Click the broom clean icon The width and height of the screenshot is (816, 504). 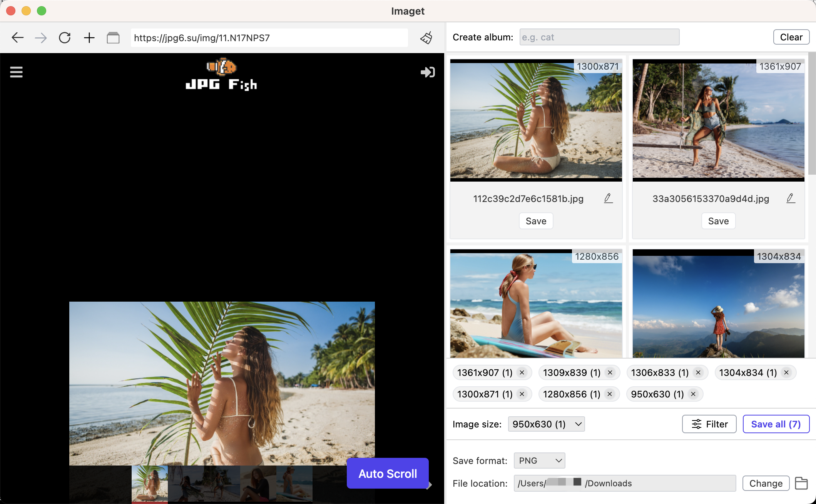point(426,38)
